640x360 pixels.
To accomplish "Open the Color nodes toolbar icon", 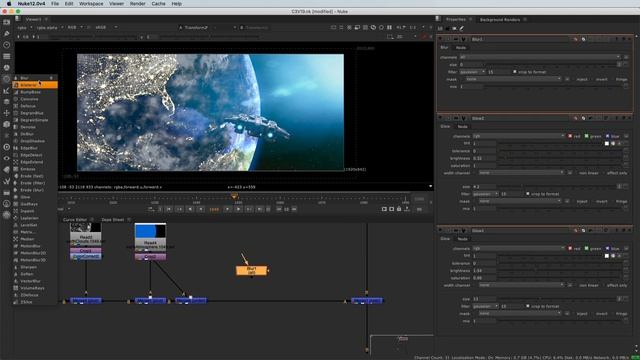I will [x=6, y=68].
